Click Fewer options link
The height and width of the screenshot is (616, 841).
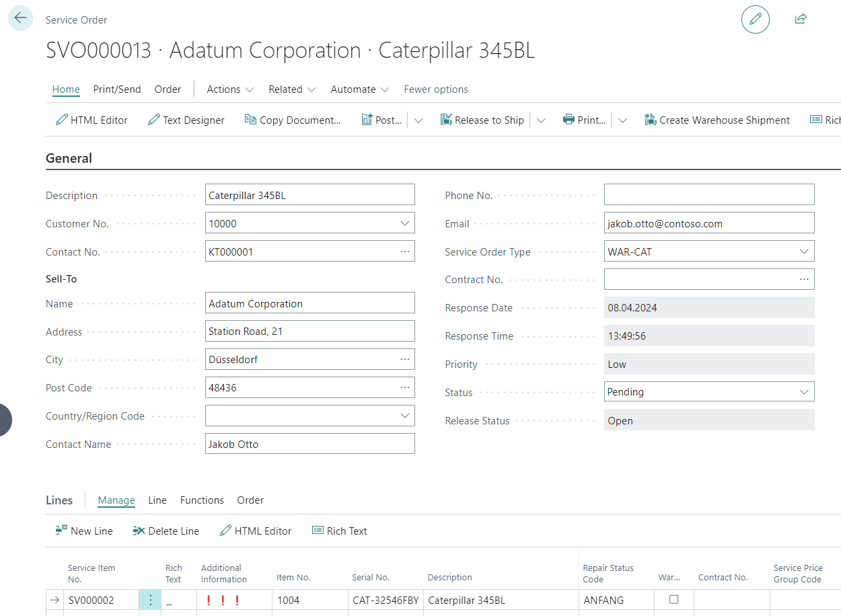pyautogui.click(x=436, y=89)
